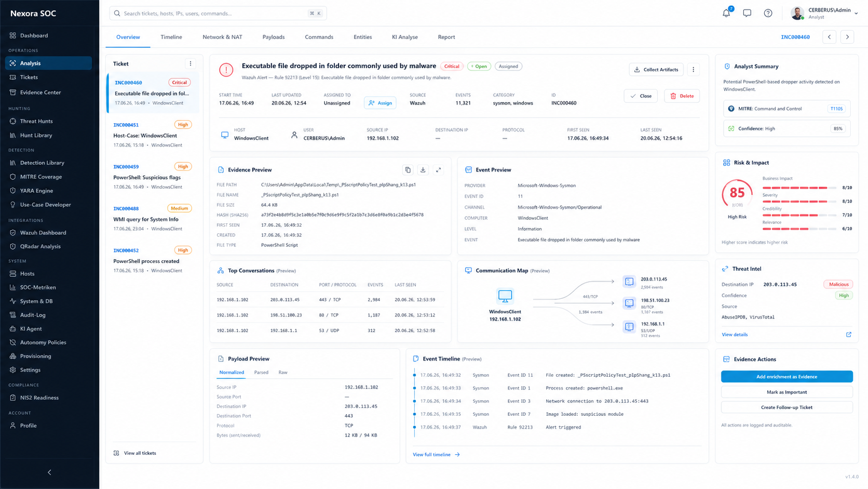Open the View full timeline link
The image size is (868, 489).
[436, 455]
